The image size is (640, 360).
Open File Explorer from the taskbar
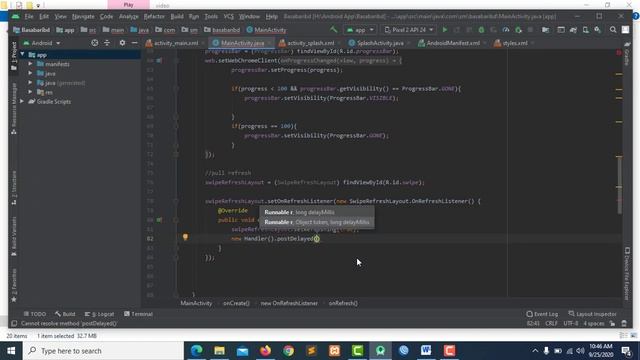point(220,351)
